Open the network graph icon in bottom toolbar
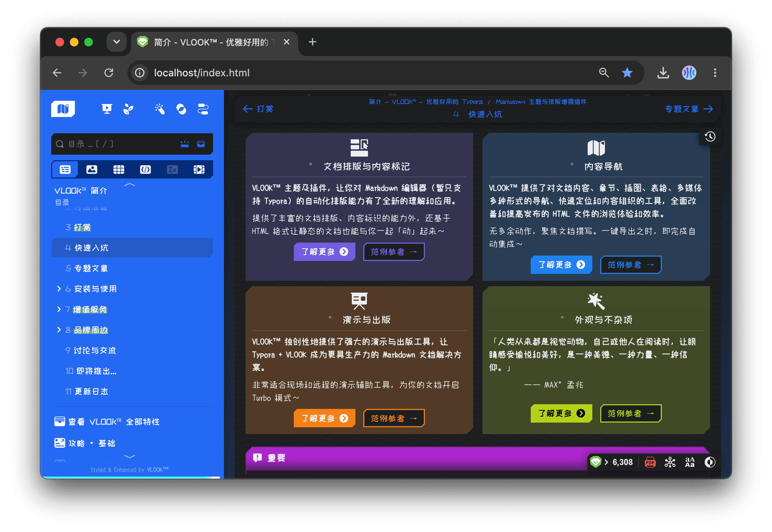 (x=670, y=462)
